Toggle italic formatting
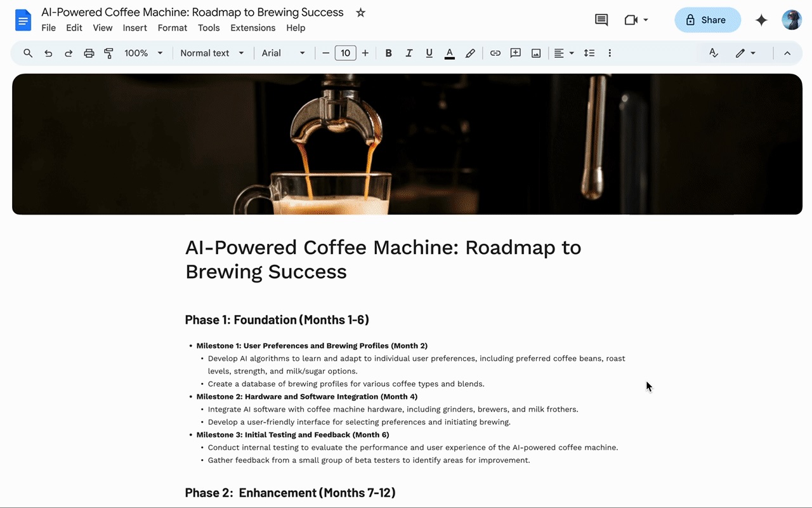This screenshot has width=812, height=508. (x=409, y=53)
